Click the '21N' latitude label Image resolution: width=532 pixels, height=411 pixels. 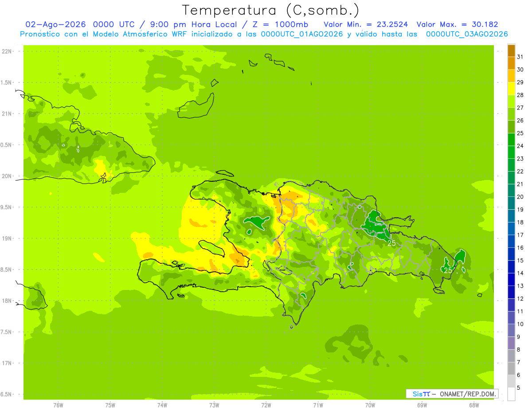click(6, 114)
